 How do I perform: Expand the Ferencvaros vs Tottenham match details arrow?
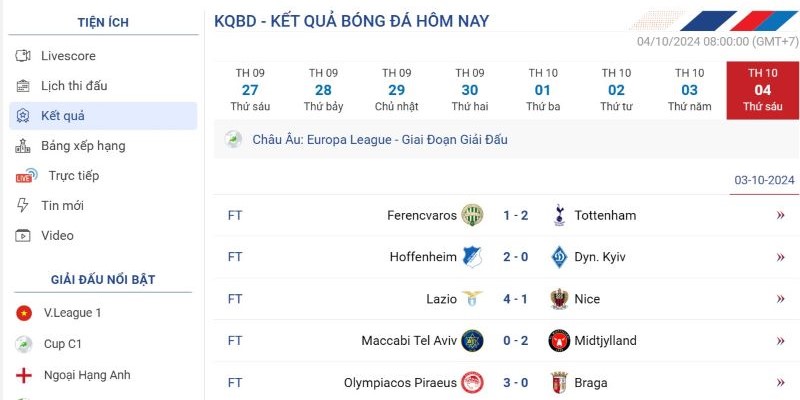(780, 215)
